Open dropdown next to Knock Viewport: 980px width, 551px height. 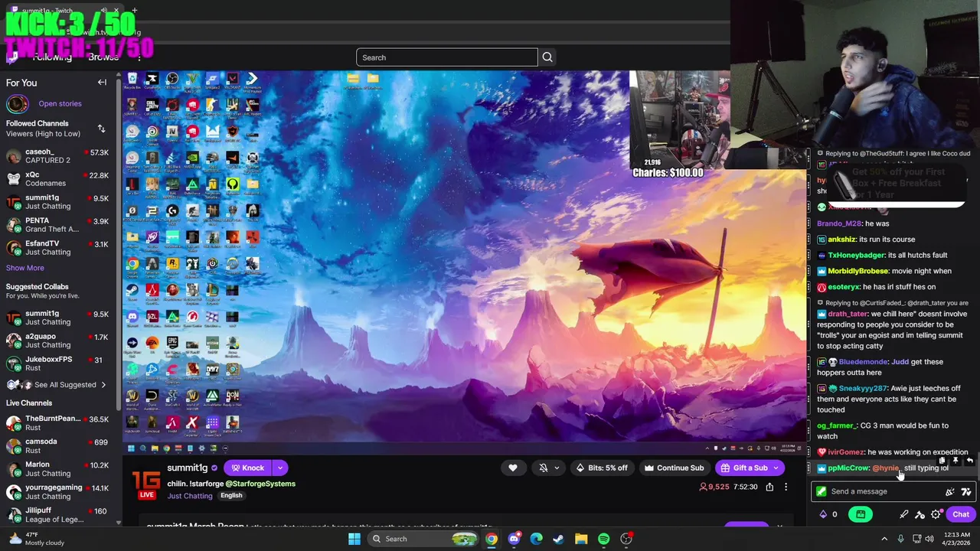(x=280, y=468)
